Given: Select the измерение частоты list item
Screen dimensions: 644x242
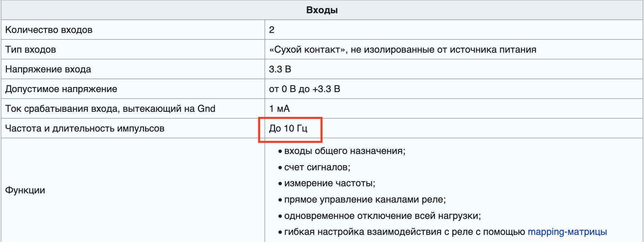Looking at the screenshot, I should click(x=329, y=184).
